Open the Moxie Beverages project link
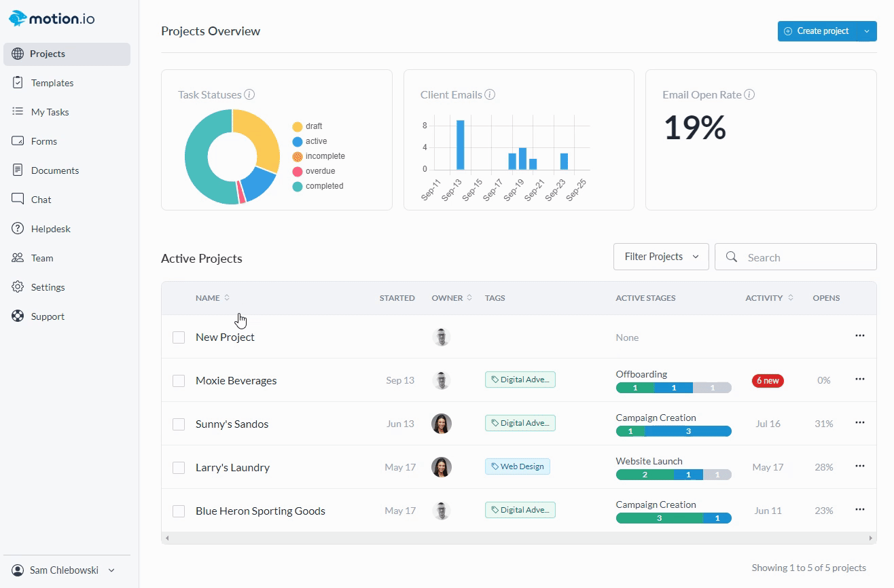Viewport: 894px width, 588px height. click(x=236, y=381)
